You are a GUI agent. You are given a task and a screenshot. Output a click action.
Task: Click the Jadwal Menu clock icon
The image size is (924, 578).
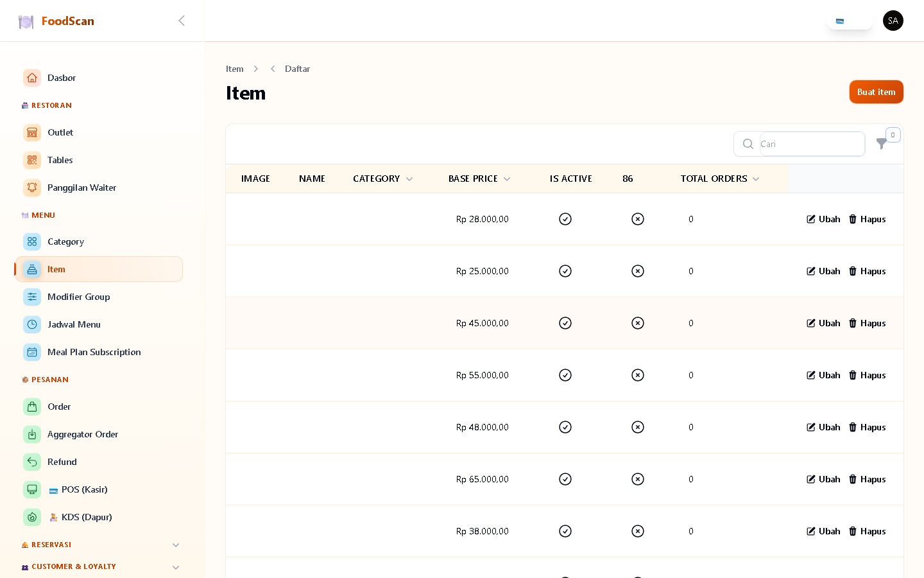coord(32,324)
